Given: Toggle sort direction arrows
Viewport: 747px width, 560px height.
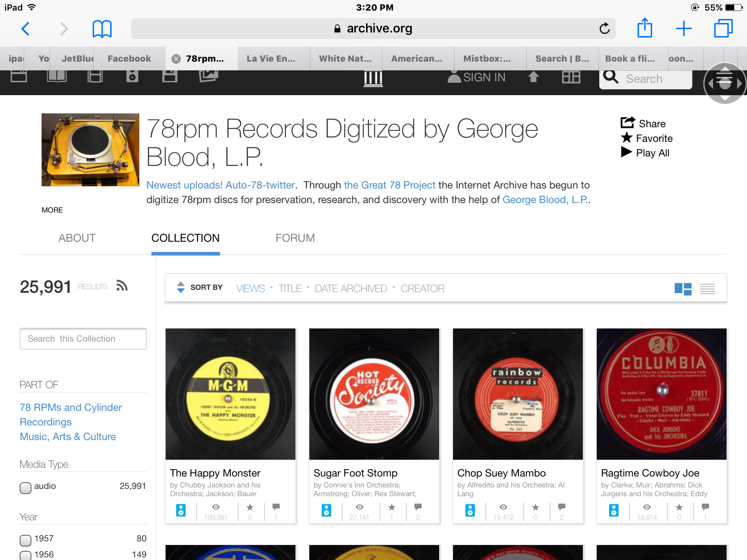Looking at the screenshot, I should click(181, 287).
